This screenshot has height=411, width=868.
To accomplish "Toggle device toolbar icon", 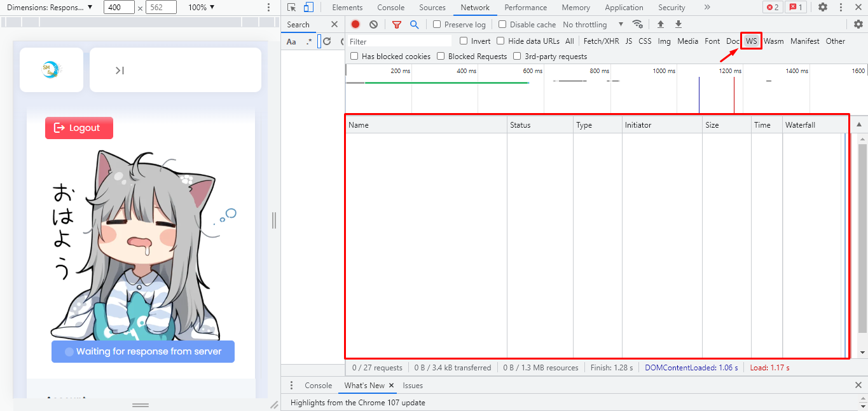I will point(308,8).
